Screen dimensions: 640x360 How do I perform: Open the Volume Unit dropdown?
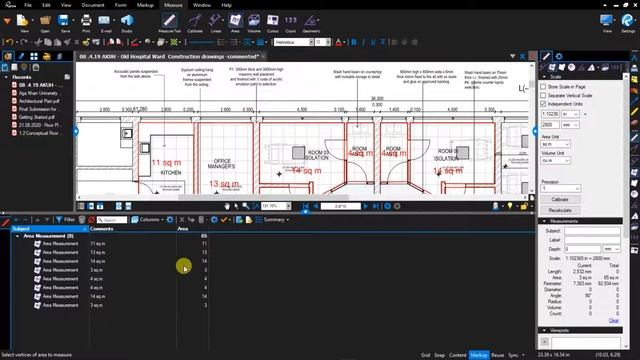pyautogui.click(x=556, y=160)
